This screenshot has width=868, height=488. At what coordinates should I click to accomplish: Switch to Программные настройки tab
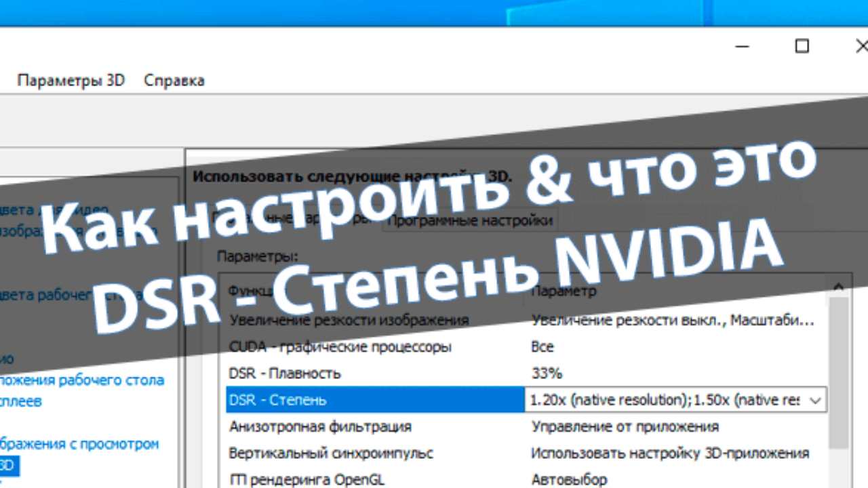(x=471, y=220)
